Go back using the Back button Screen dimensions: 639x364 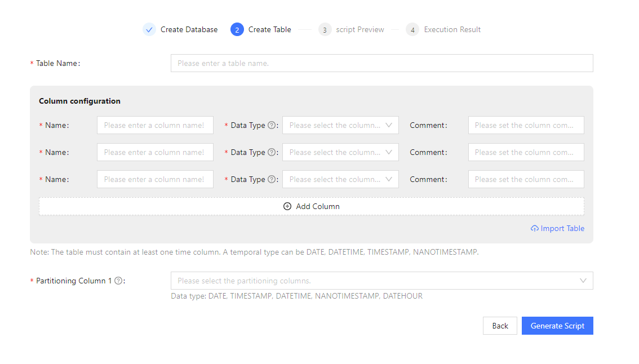point(500,326)
